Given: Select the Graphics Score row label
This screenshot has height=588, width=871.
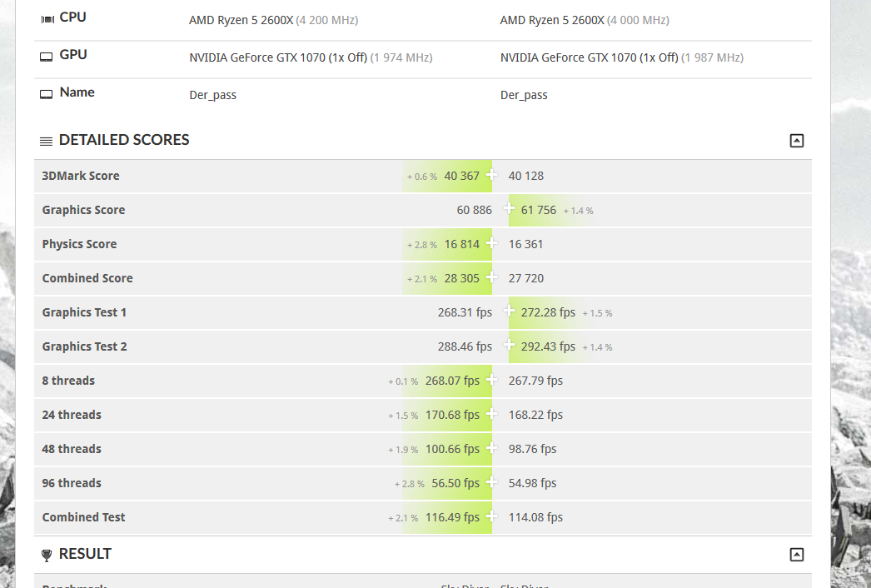Looking at the screenshot, I should pos(83,210).
